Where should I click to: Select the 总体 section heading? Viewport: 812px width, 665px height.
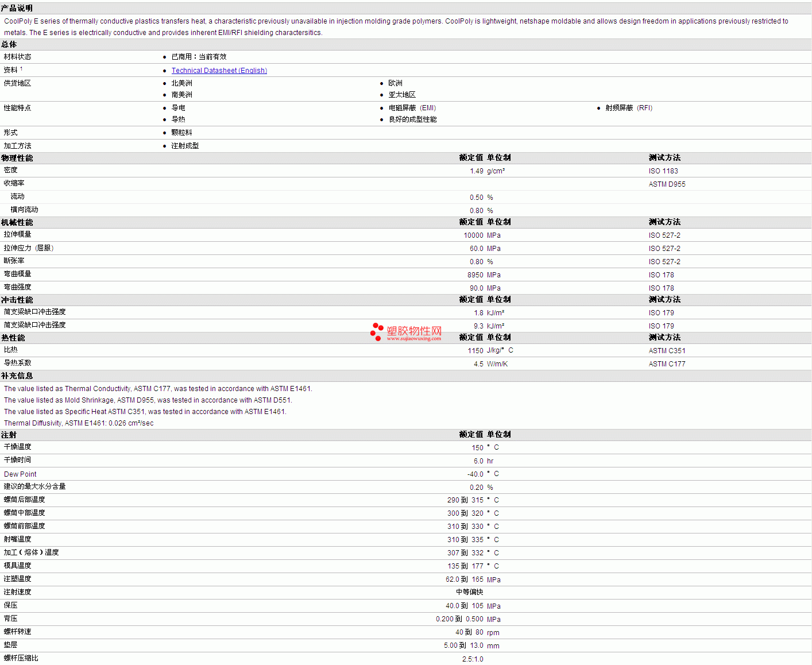point(9,44)
